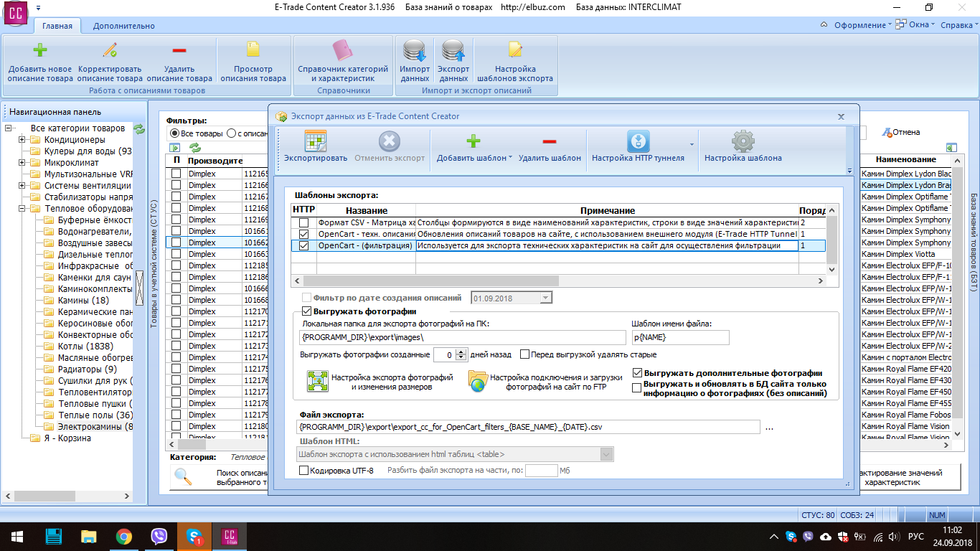
Task: Uncheck Выгружать фотографии checkbox
Action: pyautogui.click(x=307, y=311)
